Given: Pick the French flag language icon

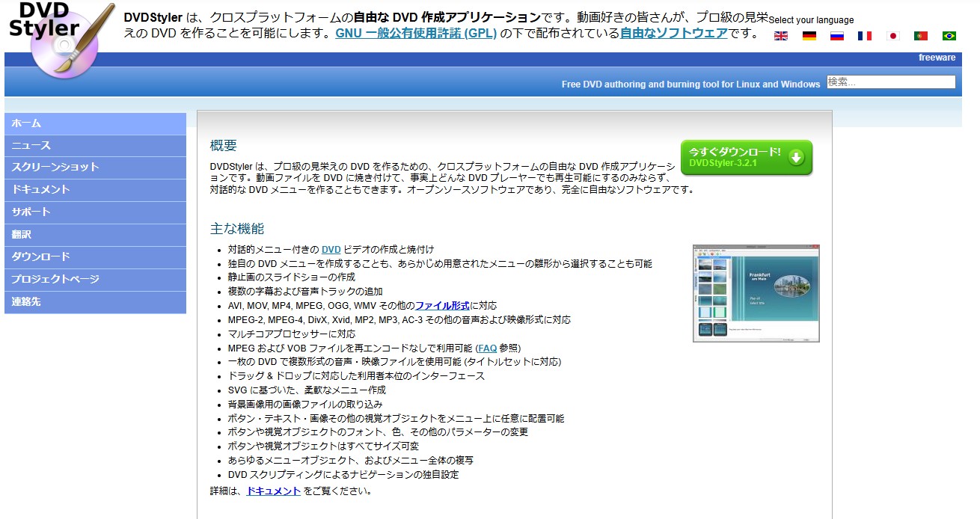Looking at the screenshot, I should [x=865, y=36].
